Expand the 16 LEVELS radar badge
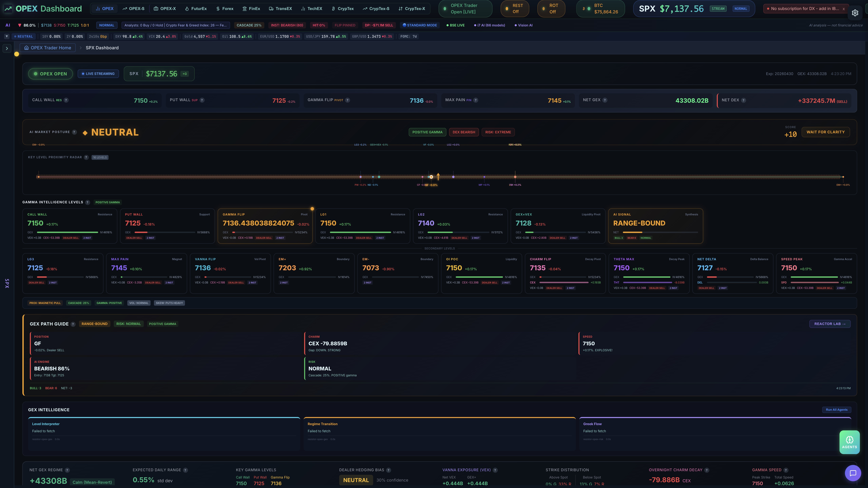868x488 pixels. 100,157
